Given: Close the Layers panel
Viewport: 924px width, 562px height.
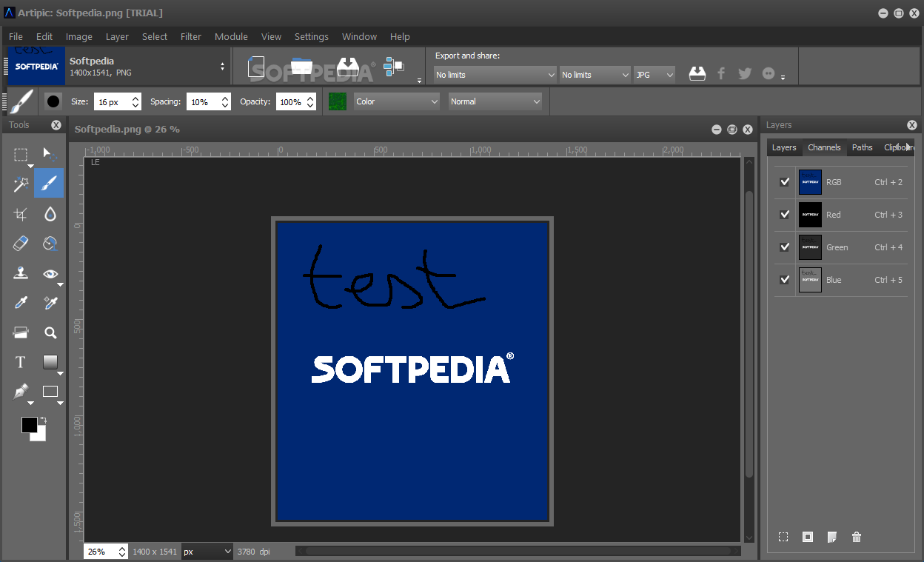Looking at the screenshot, I should pyautogui.click(x=912, y=125).
